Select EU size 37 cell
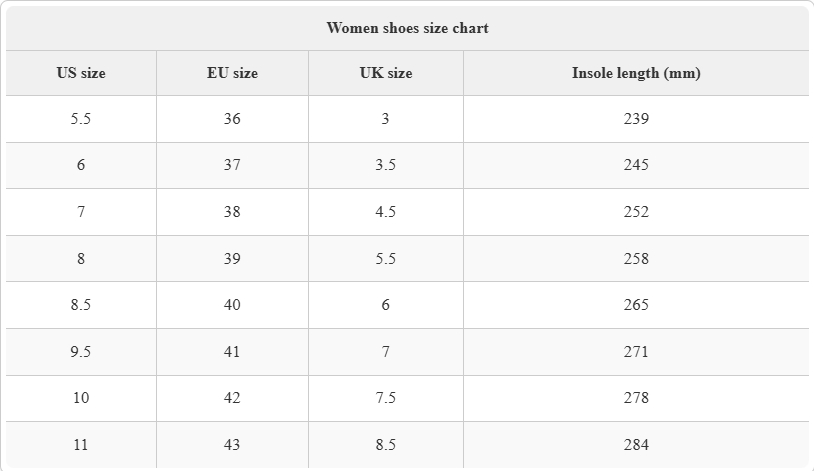This screenshot has height=471, width=814. click(232, 165)
